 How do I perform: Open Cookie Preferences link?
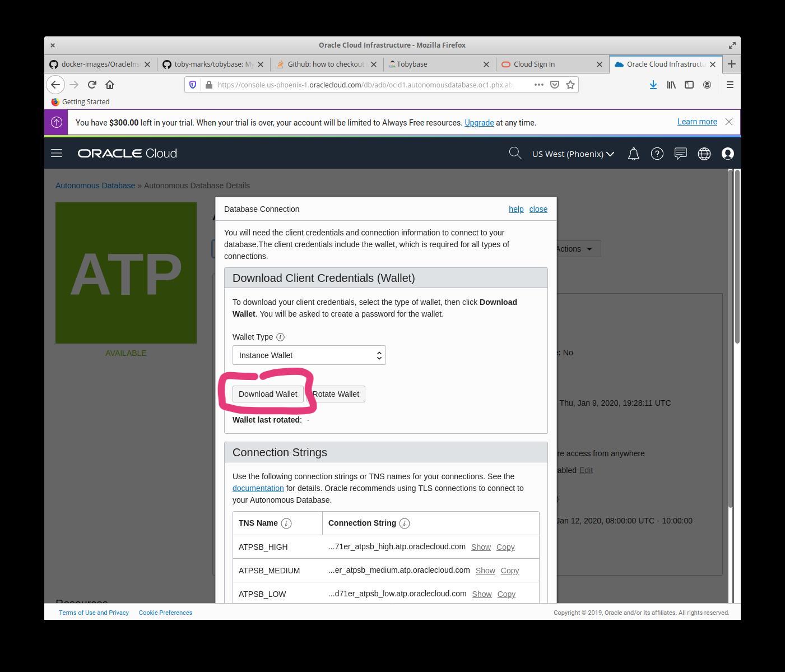[x=165, y=613]
